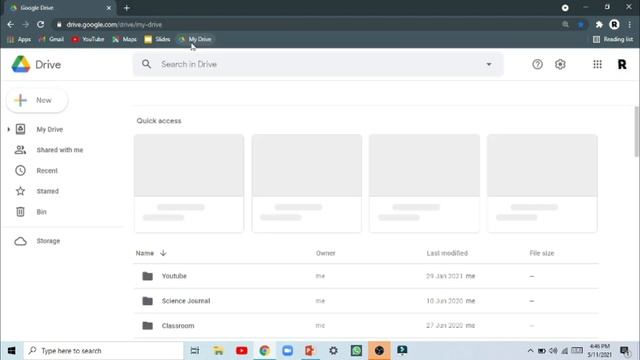Viewport: 640px width, 360px height.
Task: Open Task View on the taskbar
Action: tap(195, 351)
